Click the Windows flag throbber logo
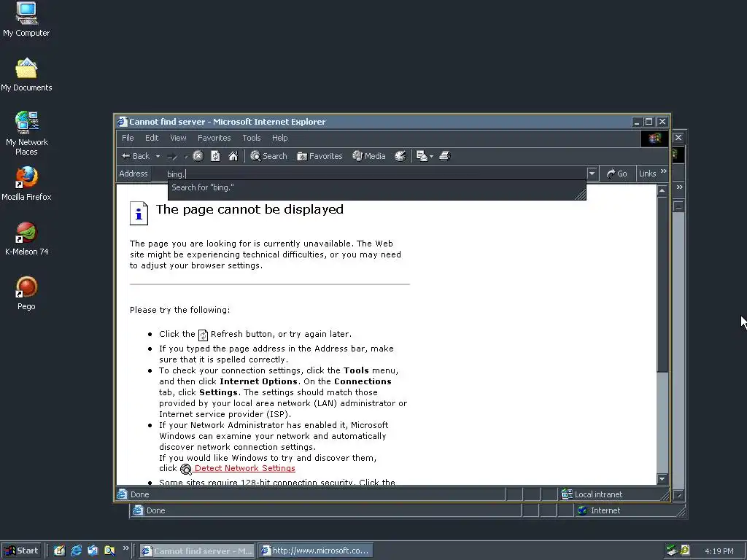 [654, 138]
